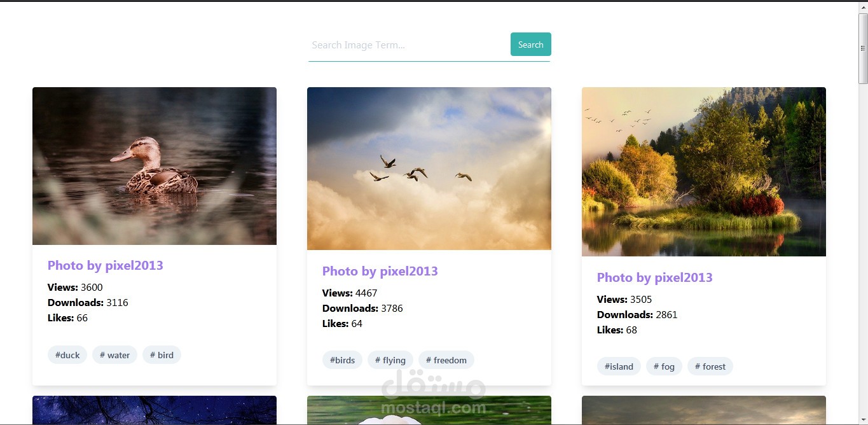The image size is (868, 425).
Task: Click the Downloads 2861 text
Action: [637, 315]
